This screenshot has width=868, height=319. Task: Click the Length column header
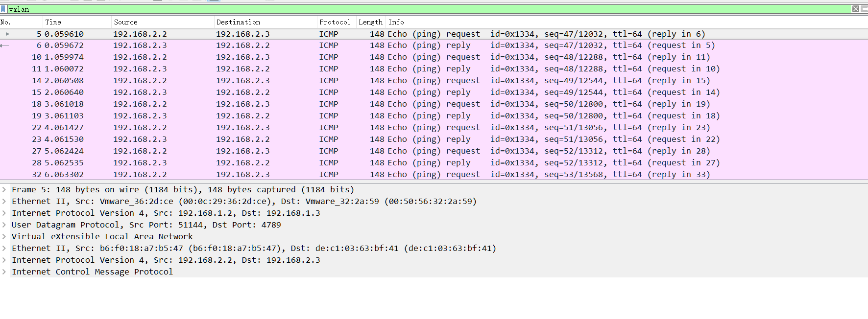coord(370,22)
